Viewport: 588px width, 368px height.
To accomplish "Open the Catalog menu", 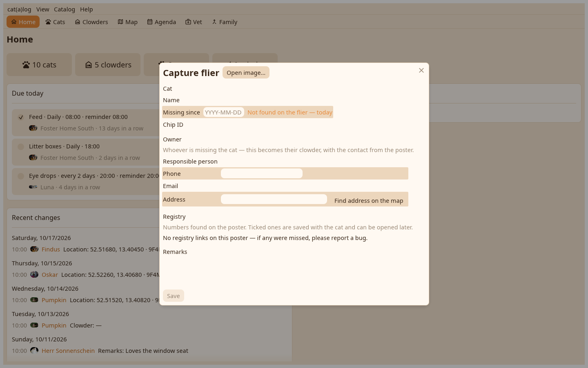I will [x=65, y=9].
